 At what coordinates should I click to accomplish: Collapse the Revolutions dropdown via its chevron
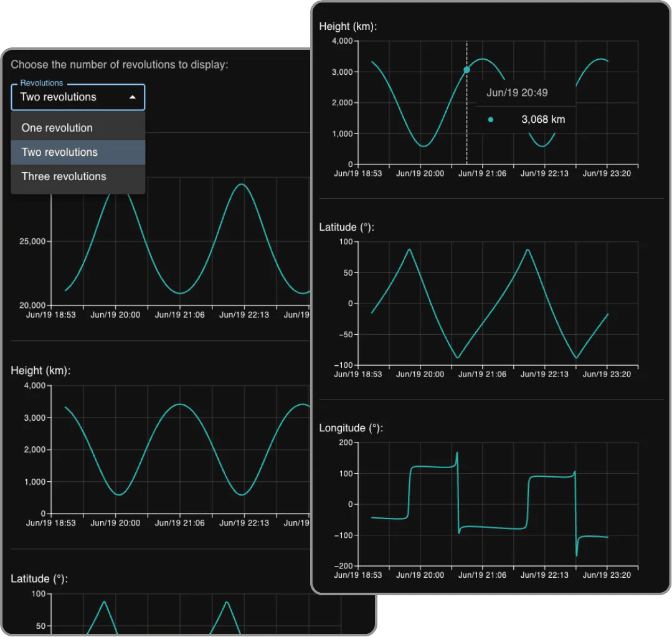coord(131,97)
